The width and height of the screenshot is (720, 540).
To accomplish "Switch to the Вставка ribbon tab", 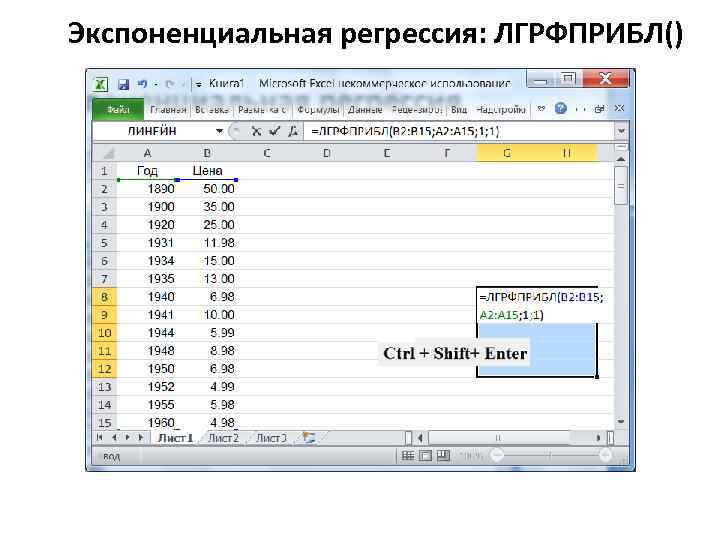I will 211,110.
